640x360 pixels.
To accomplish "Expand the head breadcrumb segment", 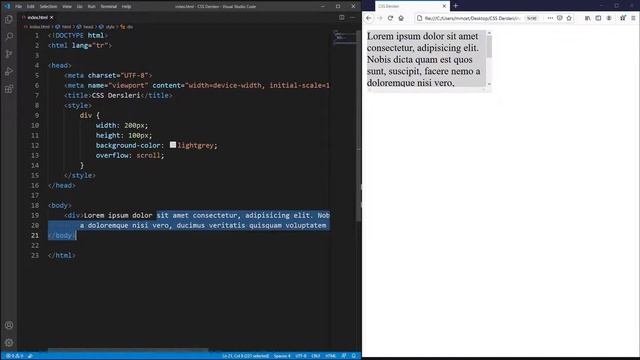I will pyautogui.click(x=85, y=27).
